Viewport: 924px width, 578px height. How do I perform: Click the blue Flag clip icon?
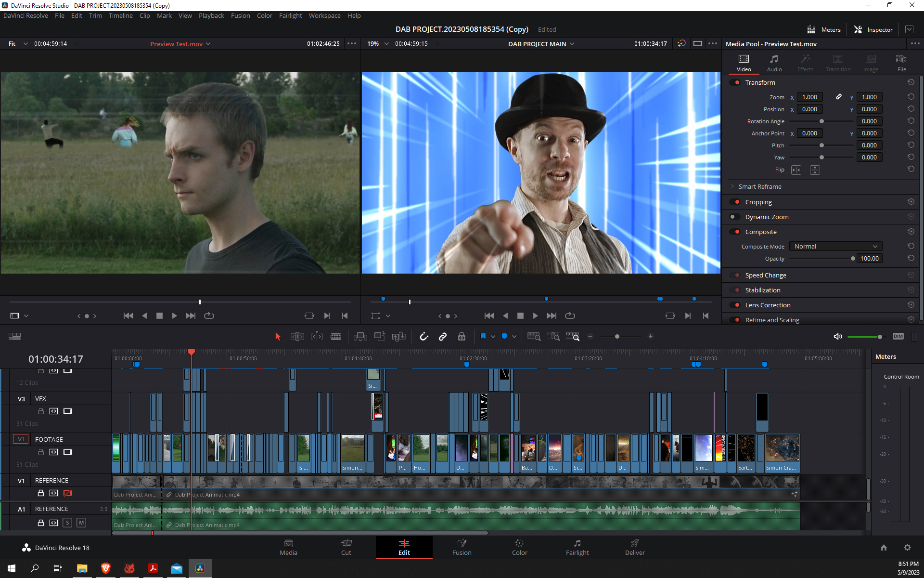tap(483, 336)
